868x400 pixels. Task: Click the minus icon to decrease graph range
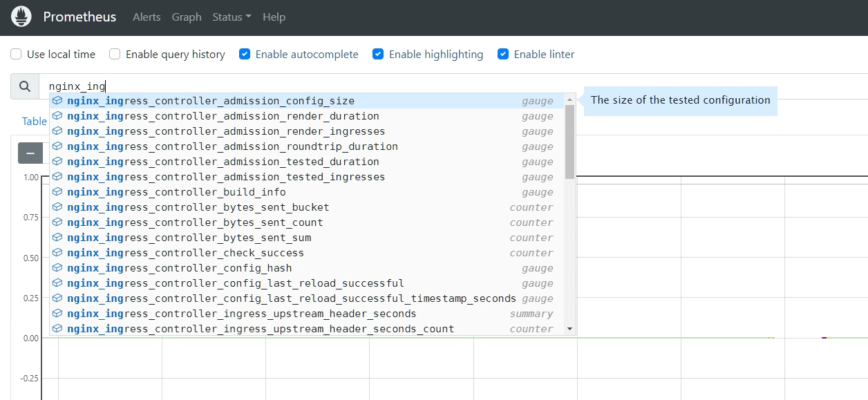30,153
